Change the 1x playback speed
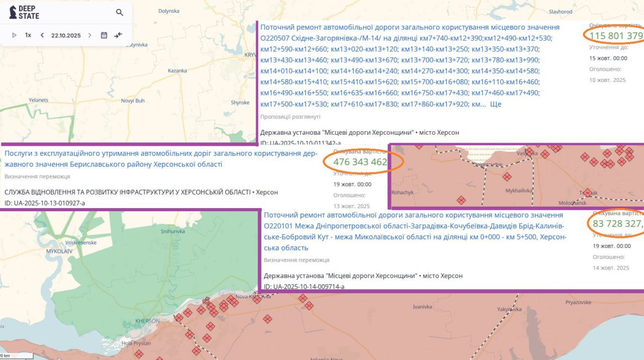Screen dimensions: 644x360 pyautogui.click(x=28, y=35)
